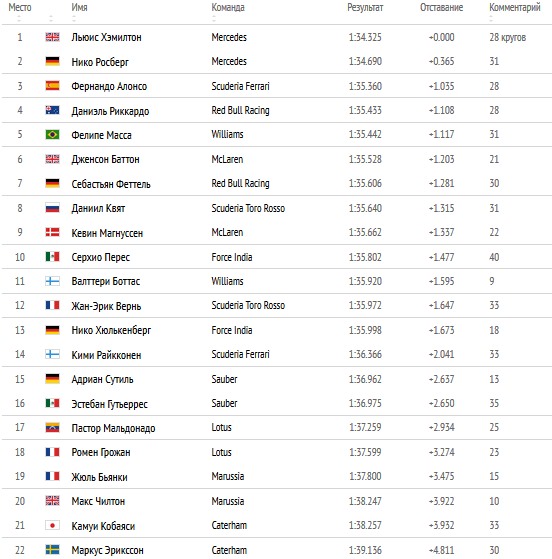Click the Russian flag beside Даниил Квят
Image resolution: width=552 pixels, height=559 pixels.
(x=52, y=207)
